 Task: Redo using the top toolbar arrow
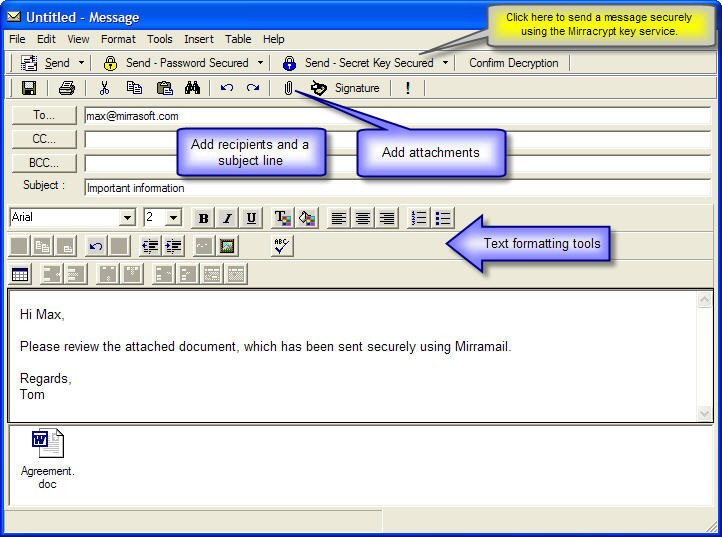pyautogui.click(x=253, y=88)
